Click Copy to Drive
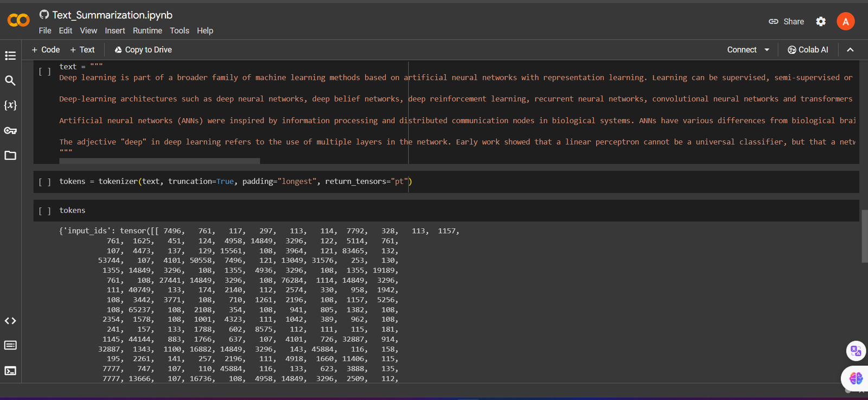Viewport: 868px width, 400px height. (143, 49)
